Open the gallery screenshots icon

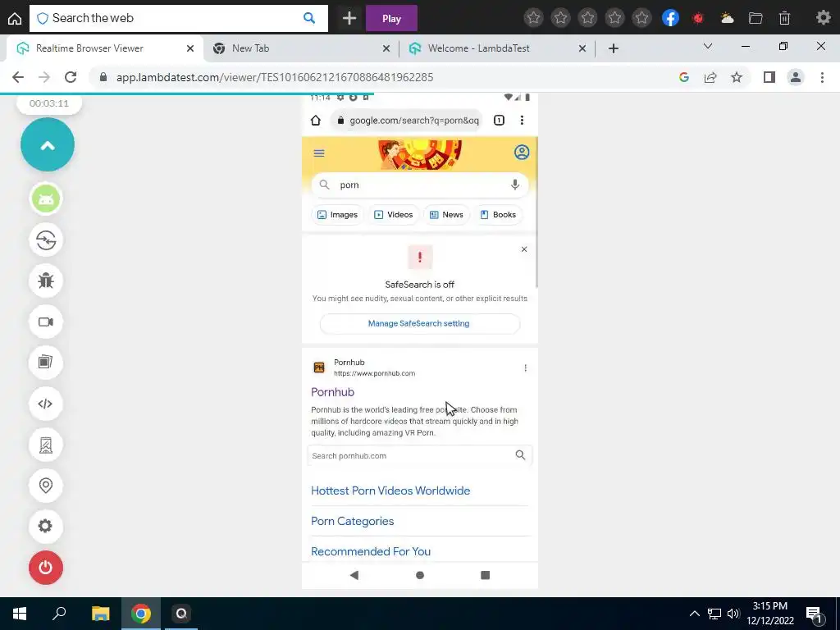click(46, 363)
